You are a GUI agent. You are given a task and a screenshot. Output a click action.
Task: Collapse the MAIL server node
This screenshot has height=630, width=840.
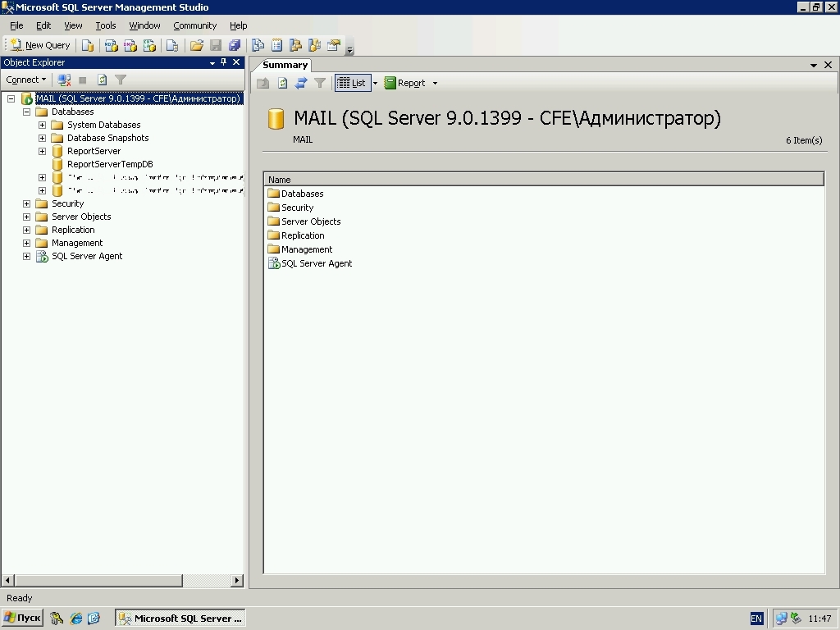coord(11,98)
